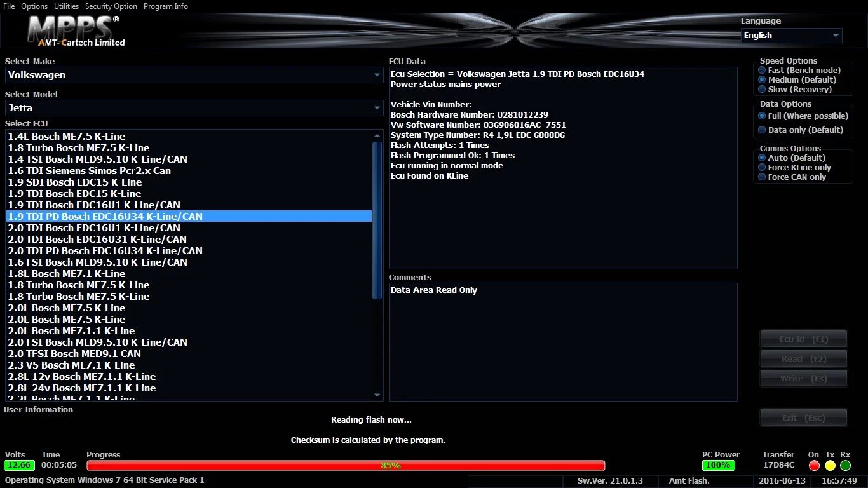868x488 pixels.
Task: Select 1.9 TDI Bosch EDC16U1 K-Line/CAN
Action: tap(189, 205)
